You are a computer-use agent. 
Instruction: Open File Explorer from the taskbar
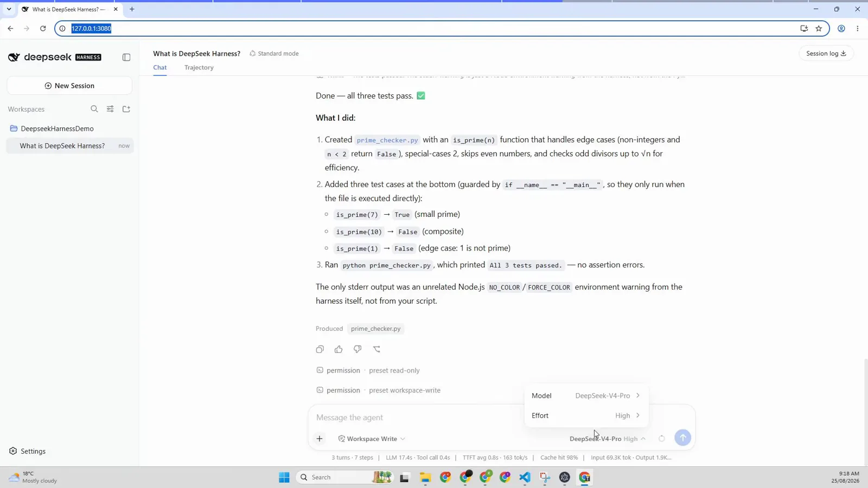click(x=425, y=477)
